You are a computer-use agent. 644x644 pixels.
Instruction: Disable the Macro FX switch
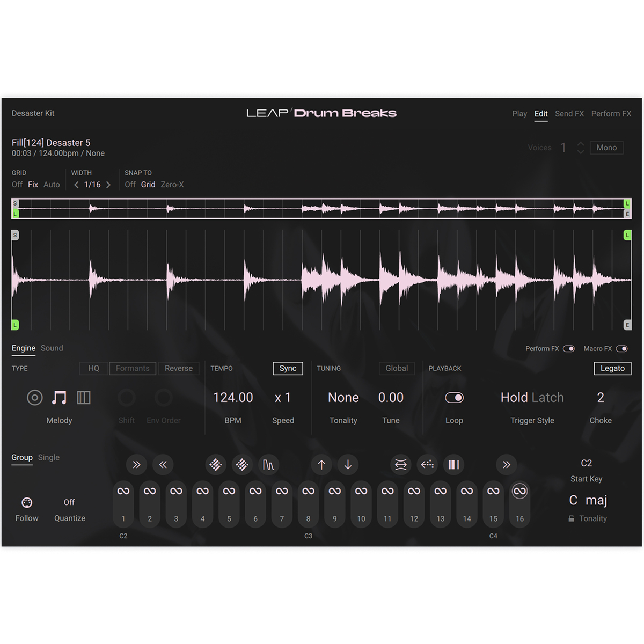click(x=621, y=349)
